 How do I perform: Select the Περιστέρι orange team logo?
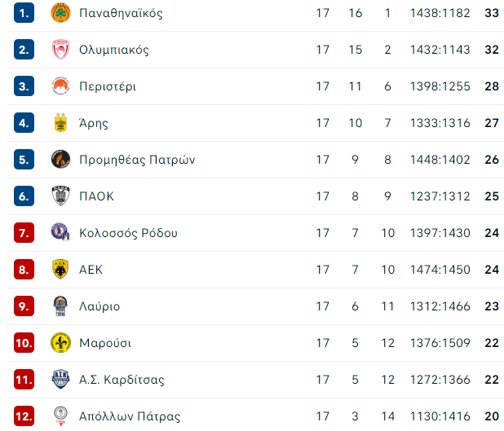click(x=60, y=86)
